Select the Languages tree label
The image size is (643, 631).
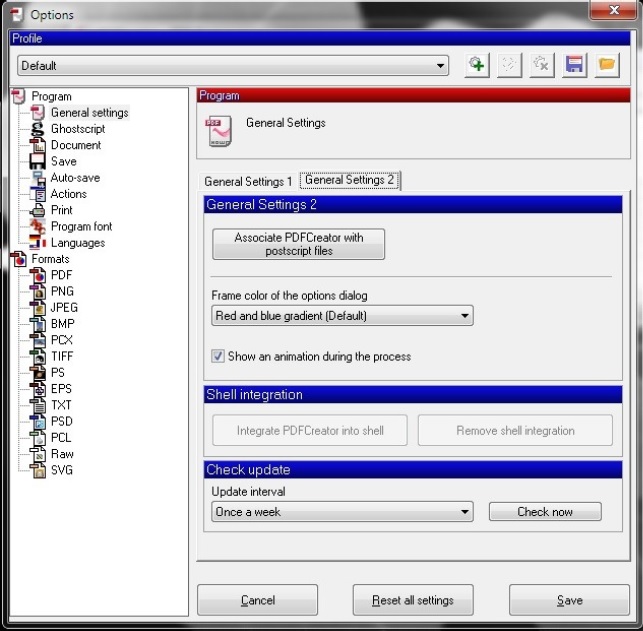[x=78, y=243]
